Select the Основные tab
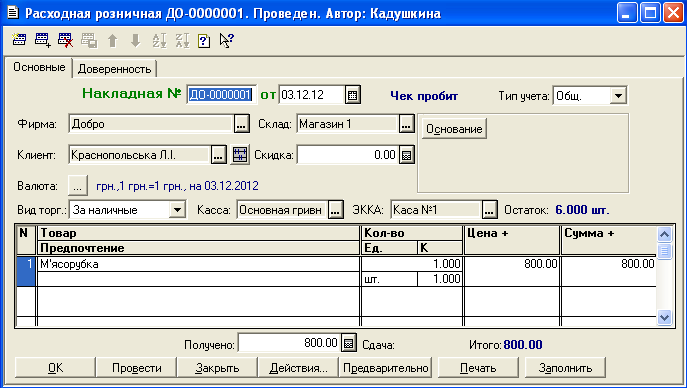The image size is (687, 388). [x=39, y=67]
